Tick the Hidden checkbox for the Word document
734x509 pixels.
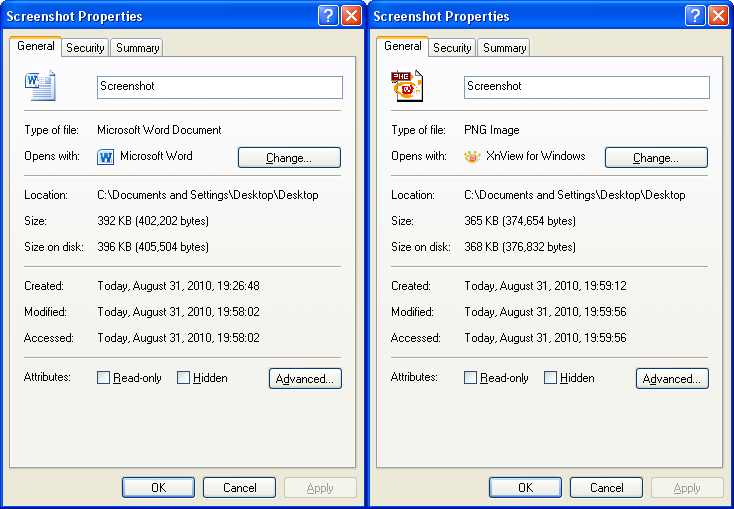click(184, 378)
